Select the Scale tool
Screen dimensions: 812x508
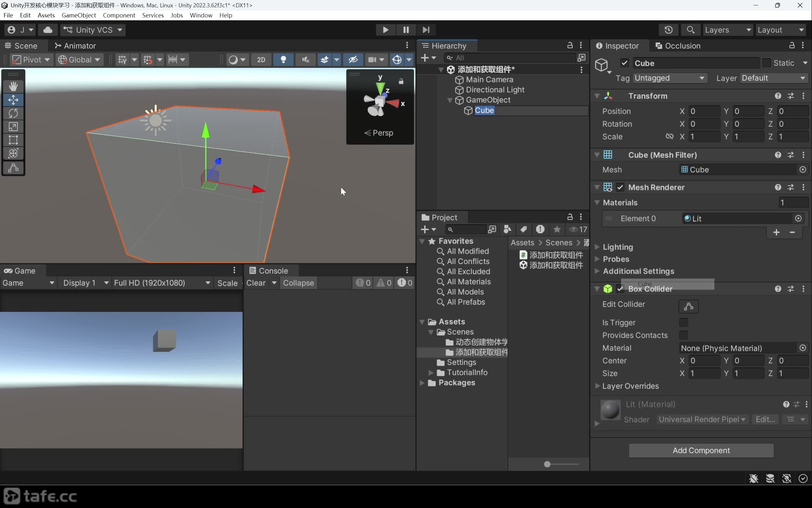click(13, 127)
